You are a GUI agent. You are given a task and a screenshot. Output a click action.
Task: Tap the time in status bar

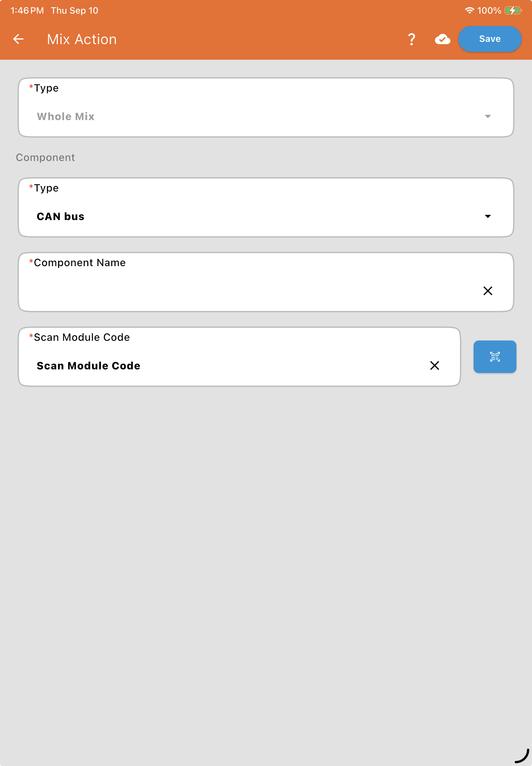click(x=27, y=11)
